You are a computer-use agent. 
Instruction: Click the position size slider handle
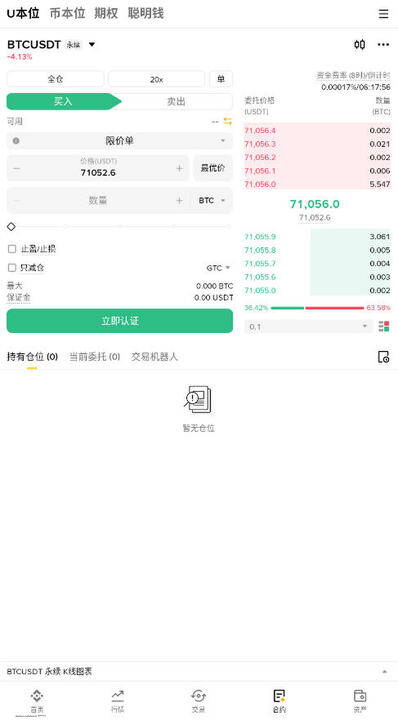[11, 227]
